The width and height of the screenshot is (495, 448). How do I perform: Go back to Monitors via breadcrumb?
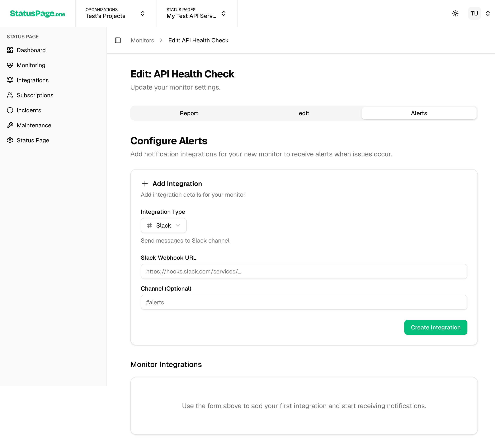(x=142, y=40)
